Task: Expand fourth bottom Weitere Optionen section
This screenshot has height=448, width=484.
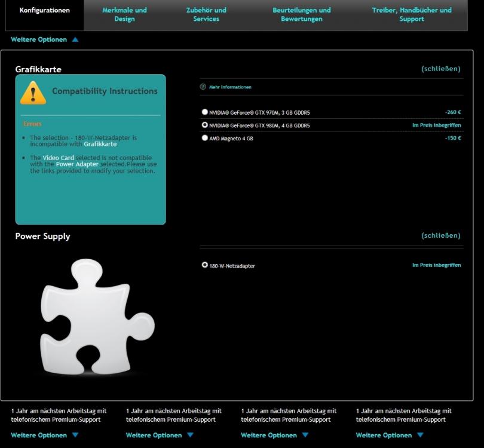Action: pos(389,435)
